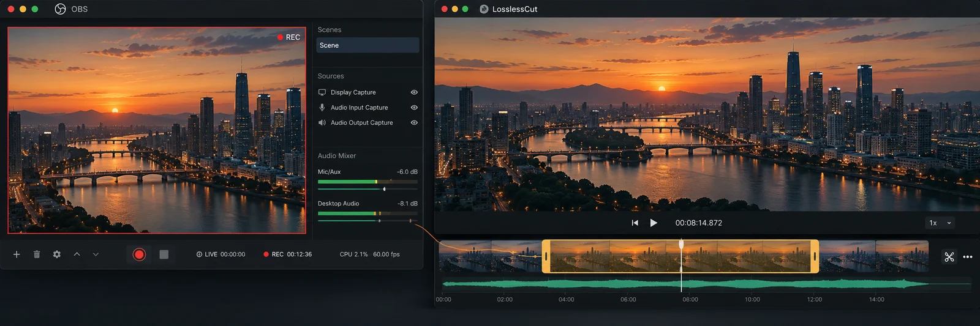
Task: Click the Sources panel header in OBS
Action: tap(331, 76)
